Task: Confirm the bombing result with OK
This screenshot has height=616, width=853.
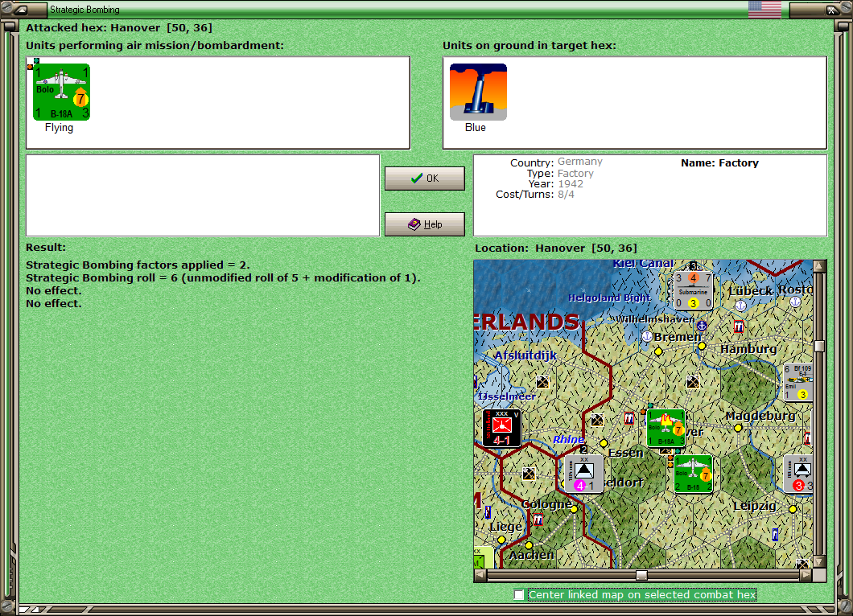Action: pos(424,178)
